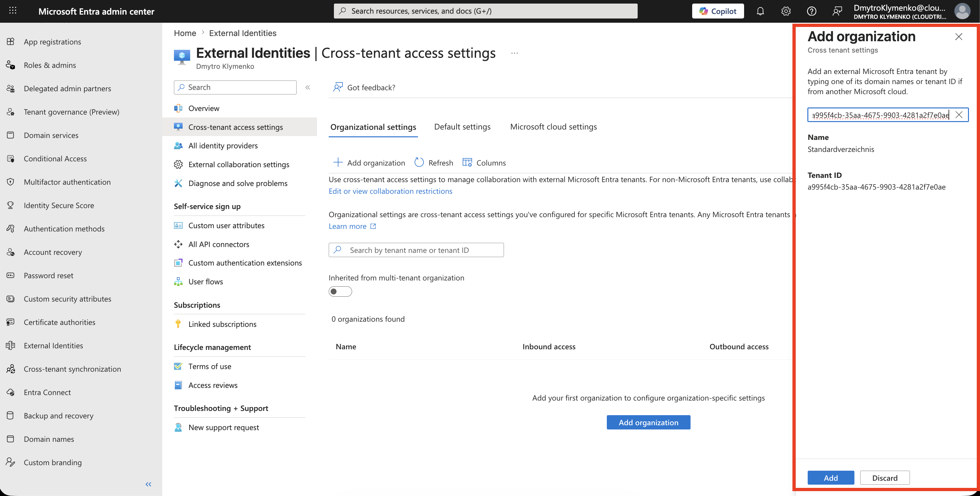Click the Identity Secure Score trophy icon

pyautogui.click(x=11, y=205)
